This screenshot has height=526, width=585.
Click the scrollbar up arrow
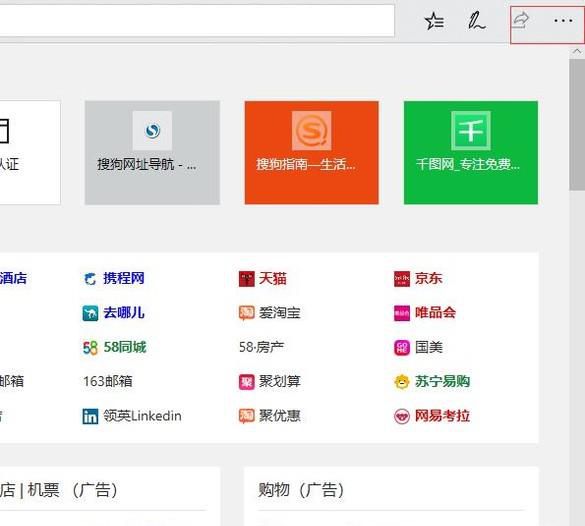click(577, 51)
